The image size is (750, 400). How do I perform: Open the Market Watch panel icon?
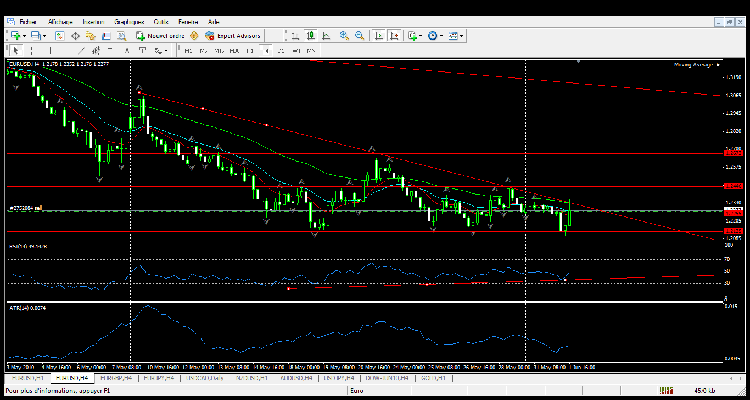click(60, 36)
